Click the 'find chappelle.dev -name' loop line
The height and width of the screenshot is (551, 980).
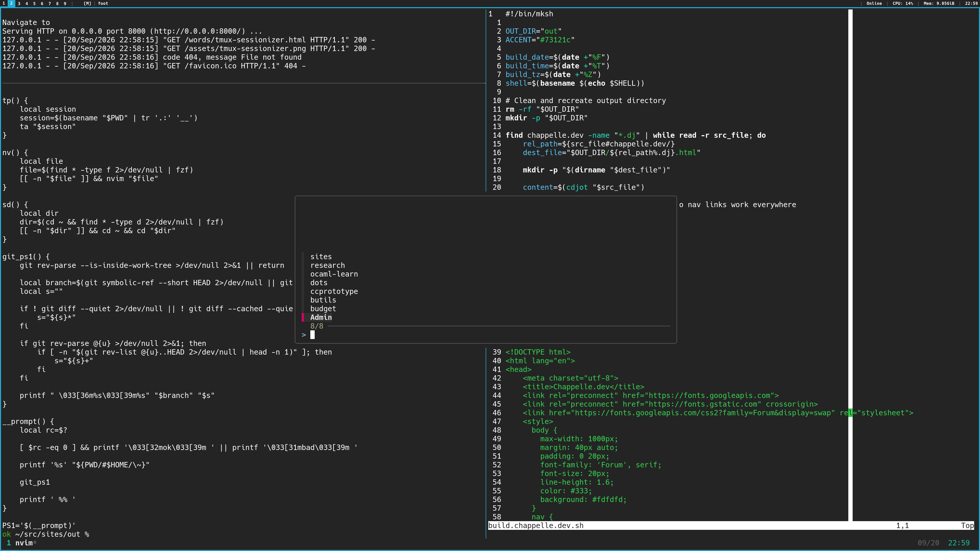point(635,135)
